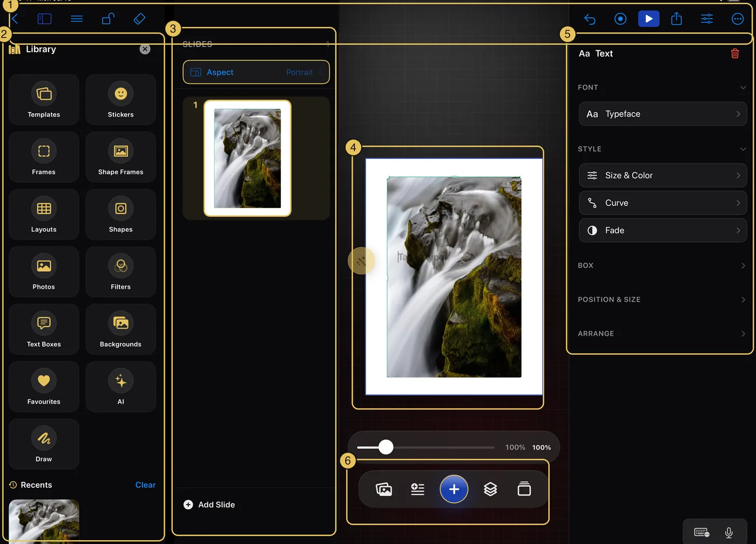The width and height of the screenshot is (756, 544).
Task: Close the Library panel
Action: click(x=145, y=49)
